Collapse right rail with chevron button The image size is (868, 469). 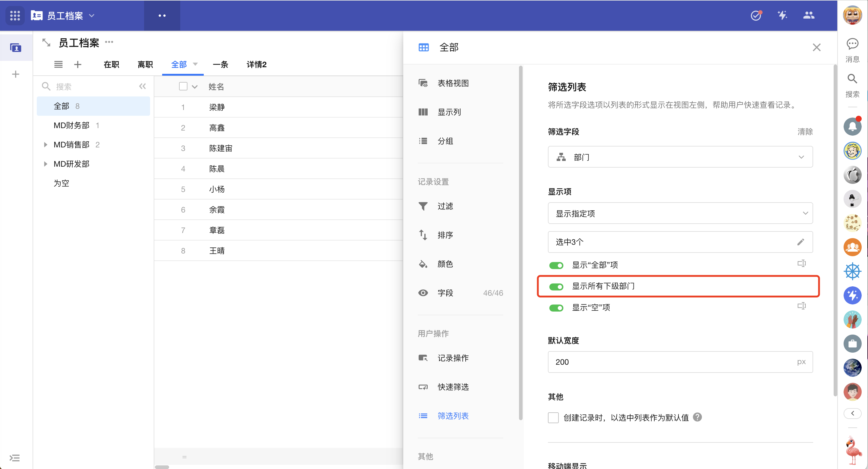(853, 413)
